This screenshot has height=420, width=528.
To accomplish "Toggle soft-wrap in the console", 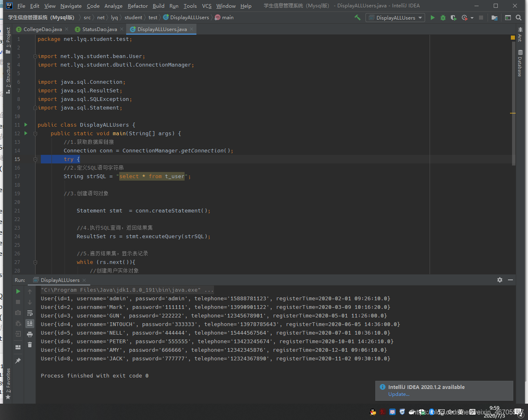I will 30,313.
